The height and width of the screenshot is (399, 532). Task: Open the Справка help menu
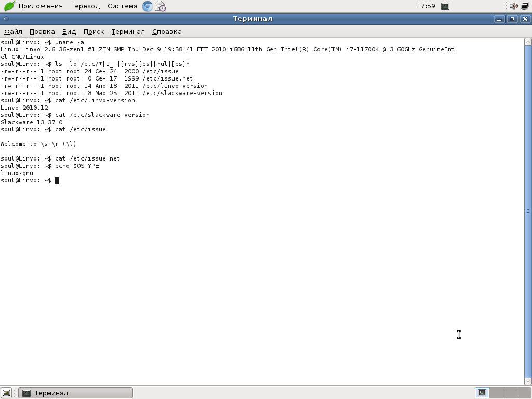pyautogui.click(x=167, y=31)
